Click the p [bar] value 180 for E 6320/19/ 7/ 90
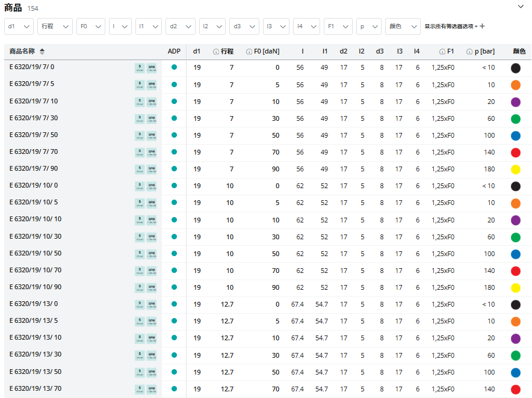The height and width of the screenshot is (398, 532). pos(489,169)
